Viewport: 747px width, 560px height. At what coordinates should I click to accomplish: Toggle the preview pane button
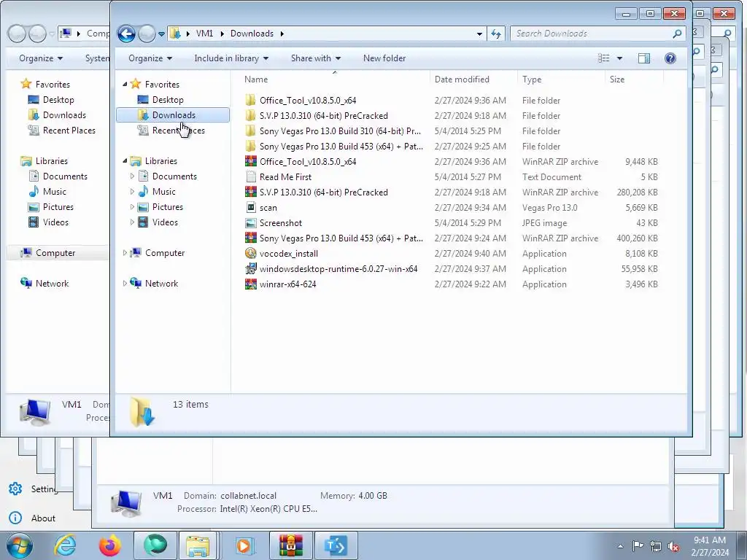tap(644, 58)
